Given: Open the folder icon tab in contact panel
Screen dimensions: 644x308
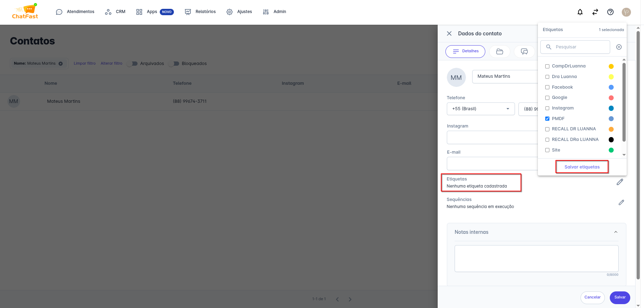Looking at the screenshot, I should (499, 52).
